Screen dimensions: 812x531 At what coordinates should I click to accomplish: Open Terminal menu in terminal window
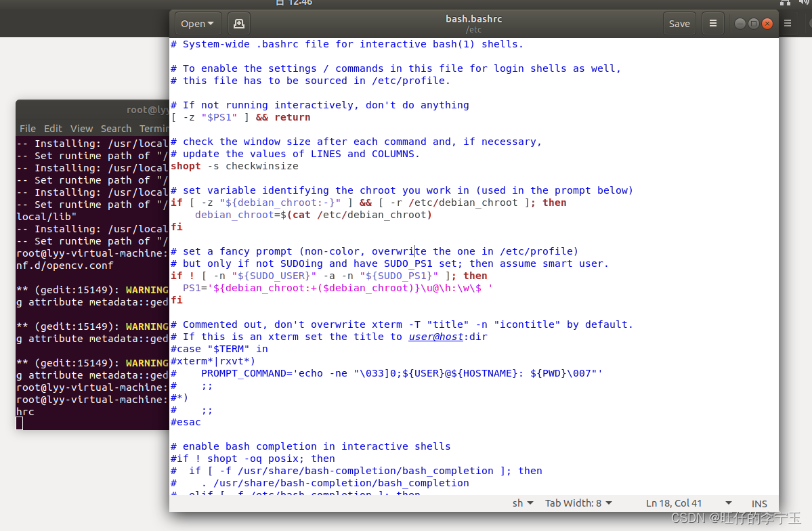point(154,129)
